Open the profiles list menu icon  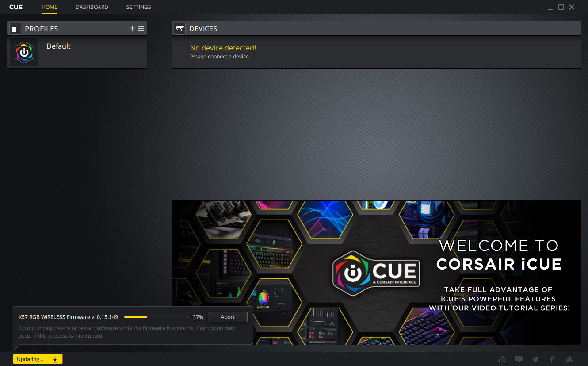point(141,28)
